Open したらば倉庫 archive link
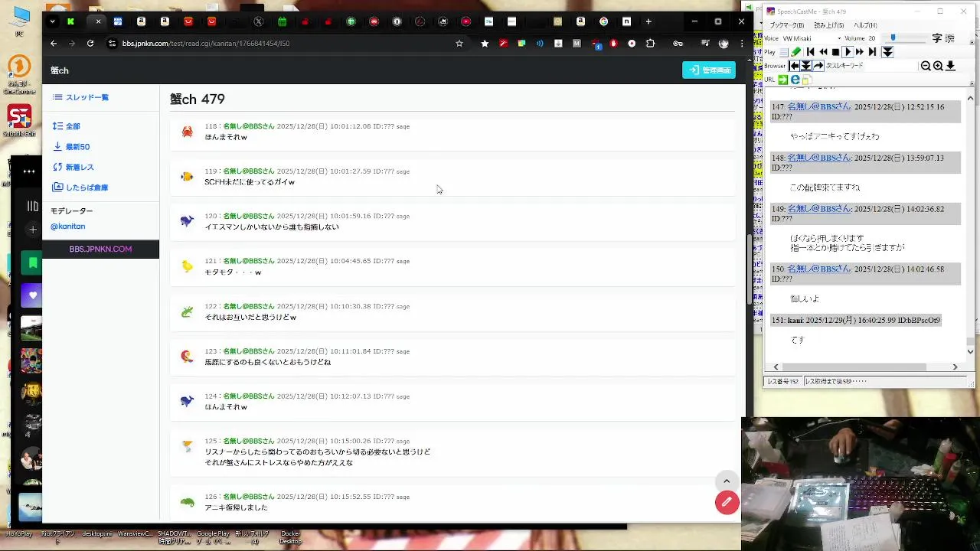Viewport: 980px width, 551px height. pos(80,187)
